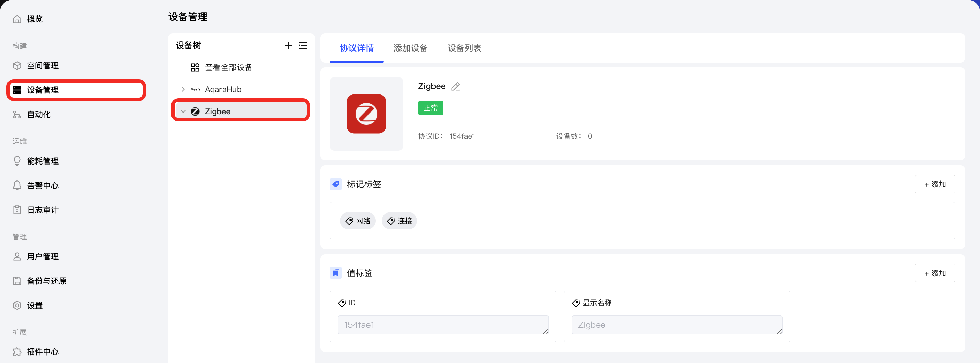This screenshot has width=980, height=363.
Task: Click the 用户管理 person icon
Action: [17, 257]
